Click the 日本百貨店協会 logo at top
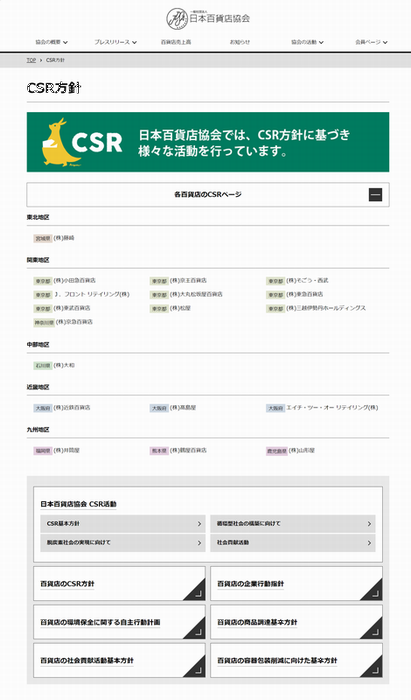Viewport: 411px width, 700px height. click(x=208, y=18)
